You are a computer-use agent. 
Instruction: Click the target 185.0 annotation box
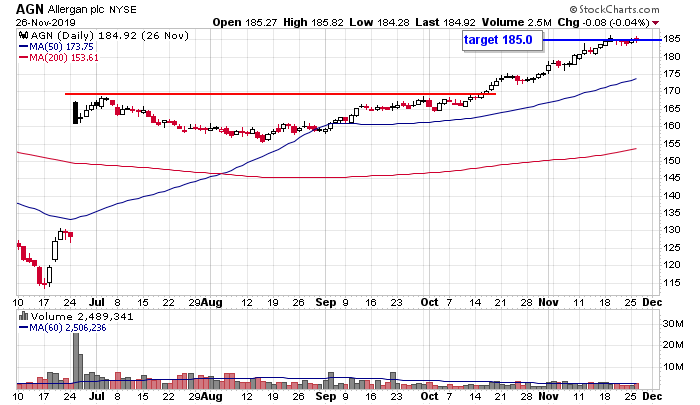502,41
